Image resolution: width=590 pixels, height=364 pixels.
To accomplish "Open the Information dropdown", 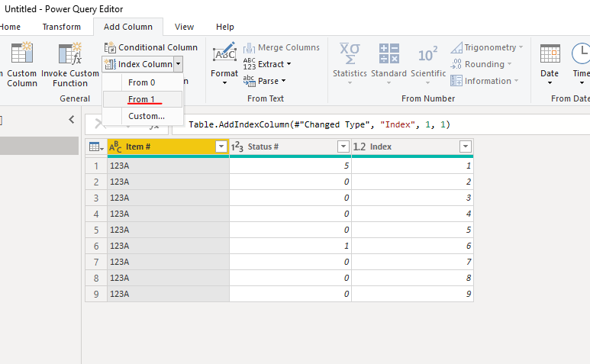I will click(x=485, y=81).
